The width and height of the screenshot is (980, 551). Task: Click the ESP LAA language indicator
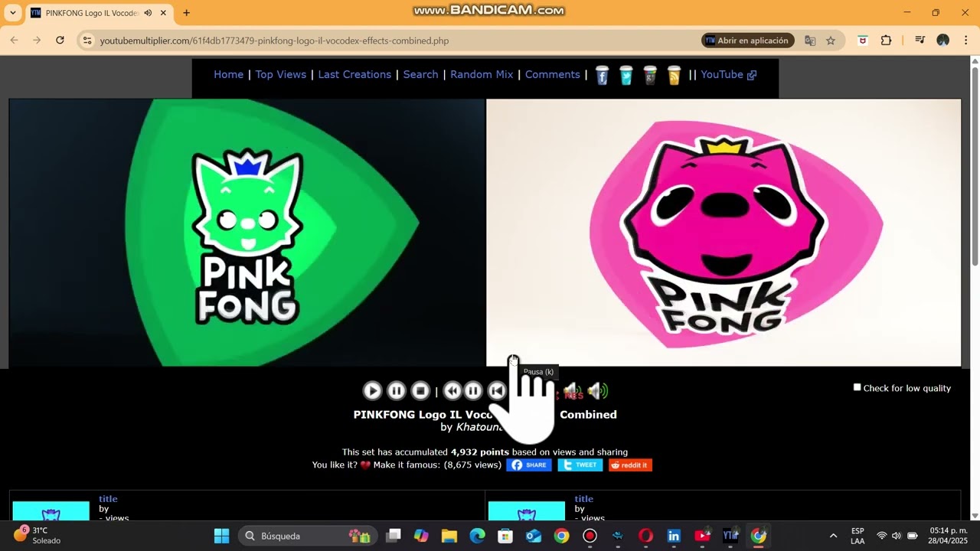click(x=857, y=536)
